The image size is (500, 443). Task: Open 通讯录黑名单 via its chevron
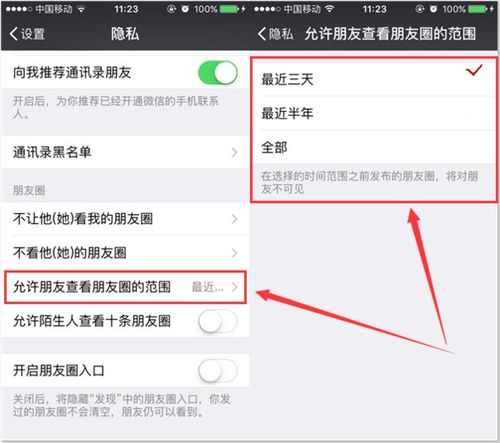click(x=235, y=152)
